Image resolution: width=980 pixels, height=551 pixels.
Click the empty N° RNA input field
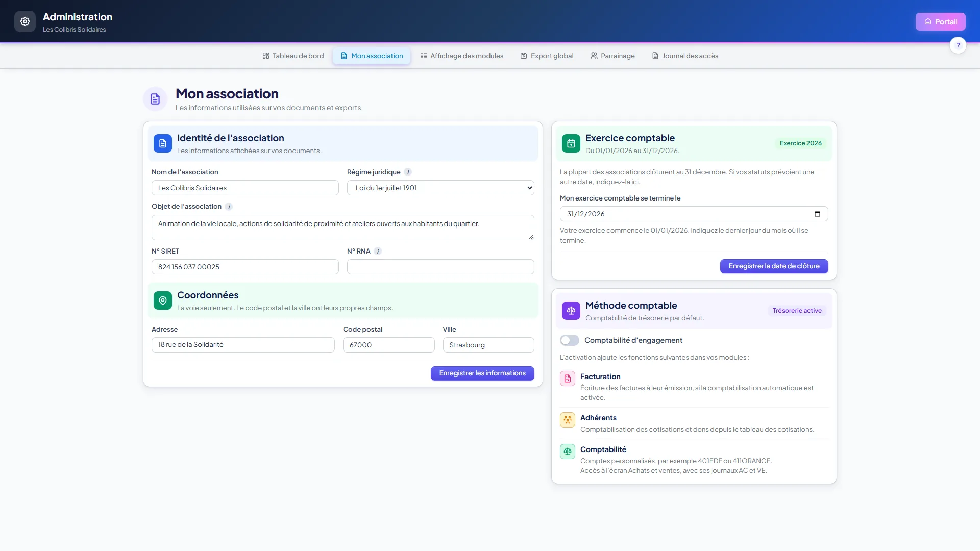click(x=440, y=267)
